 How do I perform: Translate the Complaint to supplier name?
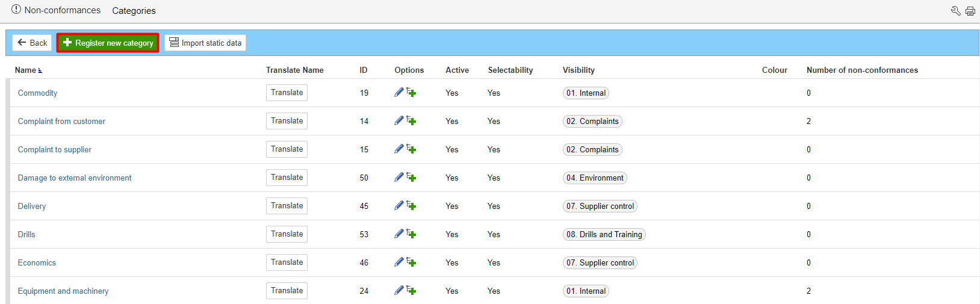click(287, 149)
